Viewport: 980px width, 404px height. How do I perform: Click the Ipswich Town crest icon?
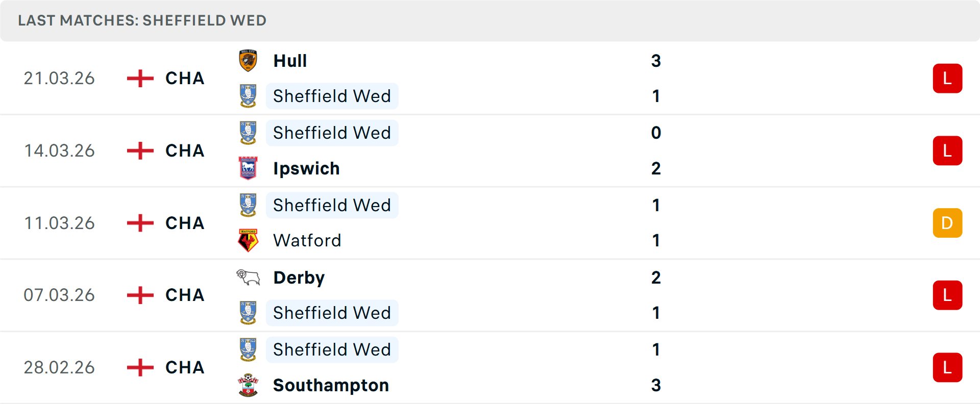tap(249, 168)
